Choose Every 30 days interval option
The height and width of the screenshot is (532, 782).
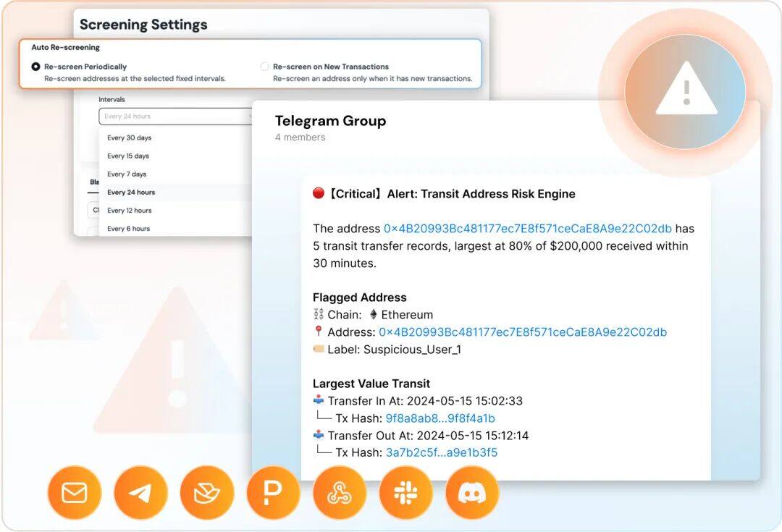129,138
